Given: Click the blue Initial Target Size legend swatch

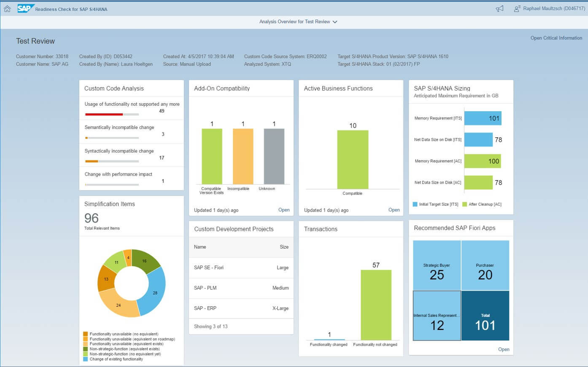Looking at the screenshot, I should pos(415,204).
